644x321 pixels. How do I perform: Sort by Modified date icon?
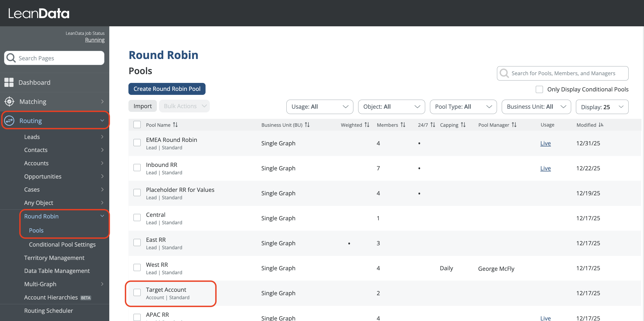[601, 125]
